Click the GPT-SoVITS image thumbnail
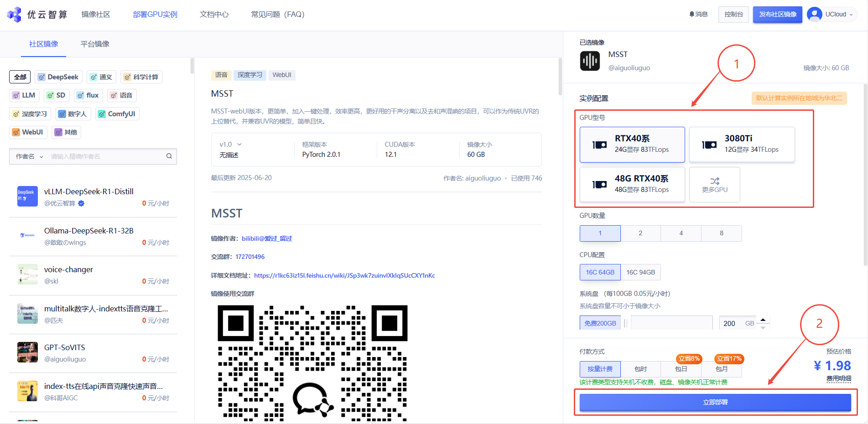 [27, 352]
